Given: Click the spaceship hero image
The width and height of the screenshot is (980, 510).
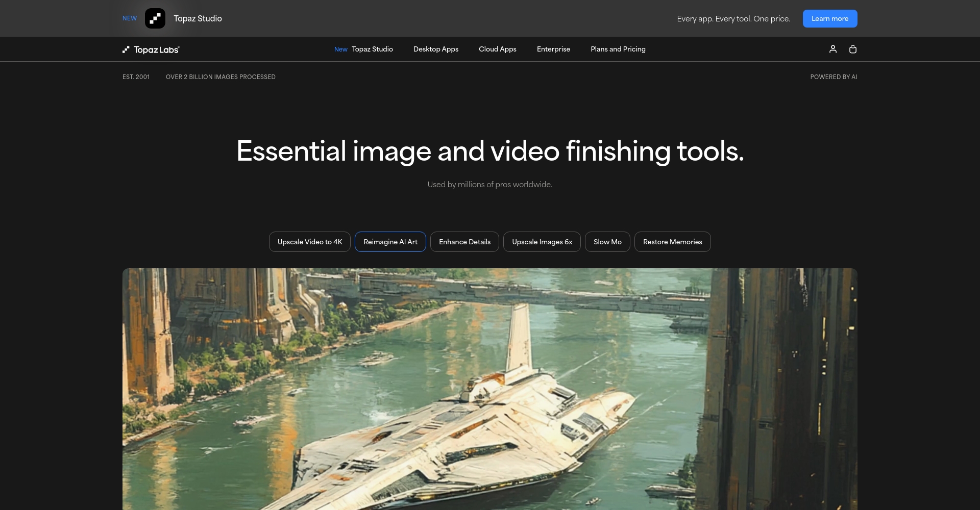Looking at the screenshot, I should [489, 389].
